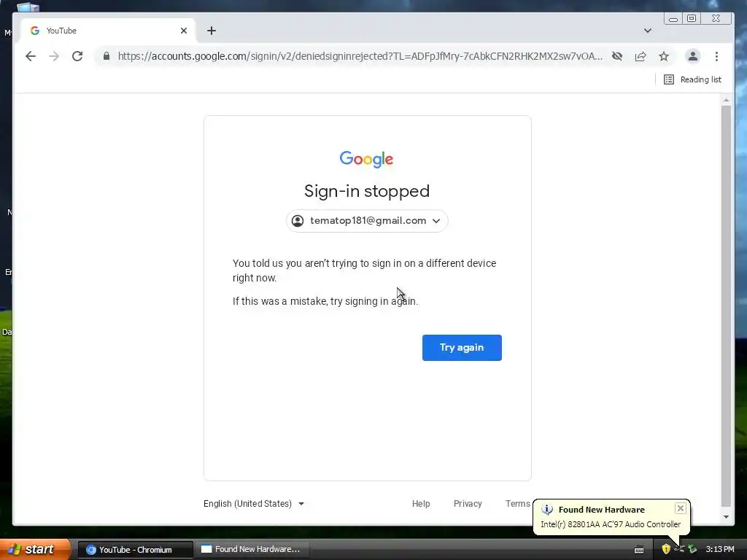This screenshot has height=560, width=747.
Task: Open Chromium three-dot menu
Action: [x=716, y=56]
